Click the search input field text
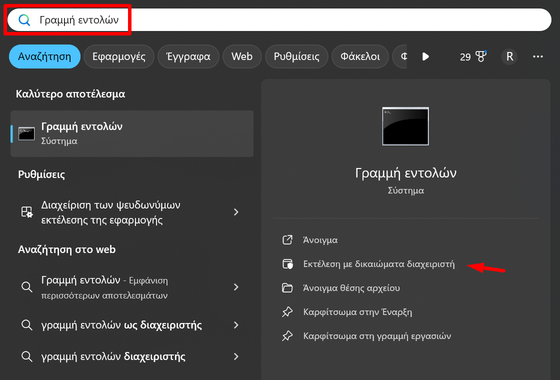This screenshot has width=560, height=380. [x=79, y=20]
